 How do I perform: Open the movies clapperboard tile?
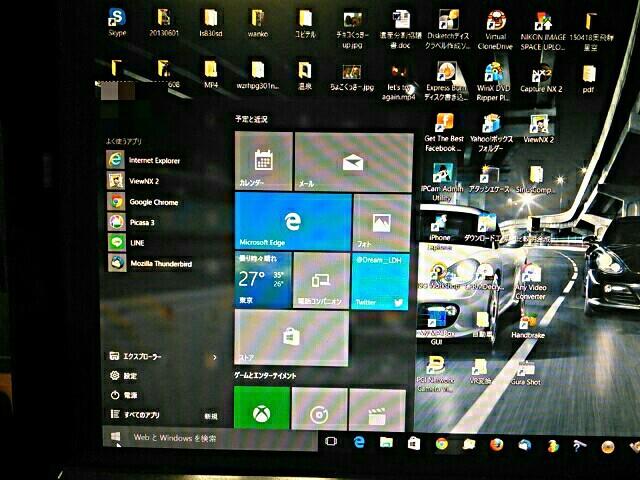click(x=377, y=410)
